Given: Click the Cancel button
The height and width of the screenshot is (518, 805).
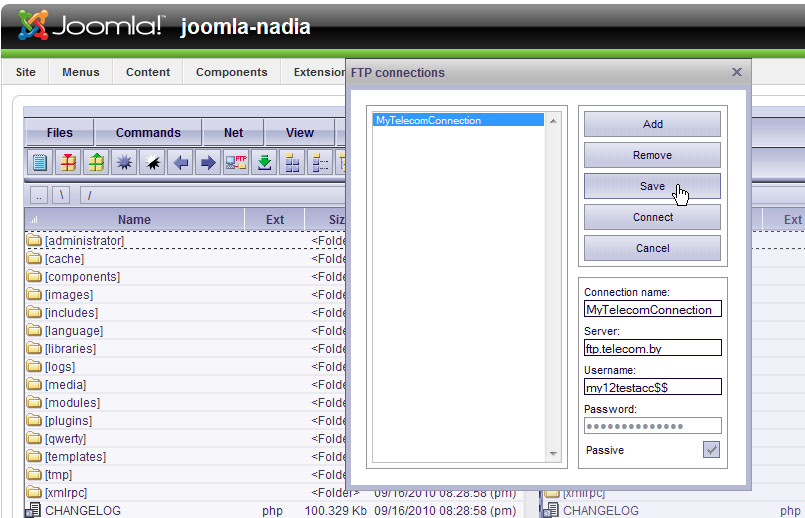Looking at the screenshot, I should [653, 248].
